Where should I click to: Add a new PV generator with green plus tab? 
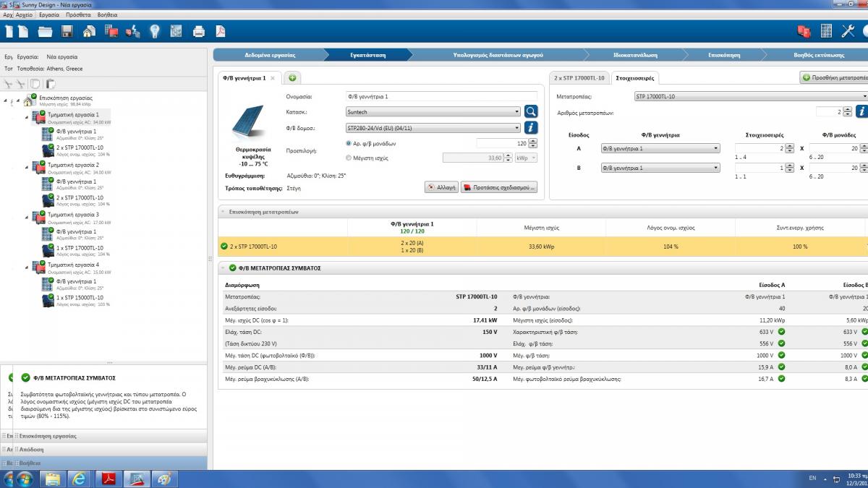(292, 78)
